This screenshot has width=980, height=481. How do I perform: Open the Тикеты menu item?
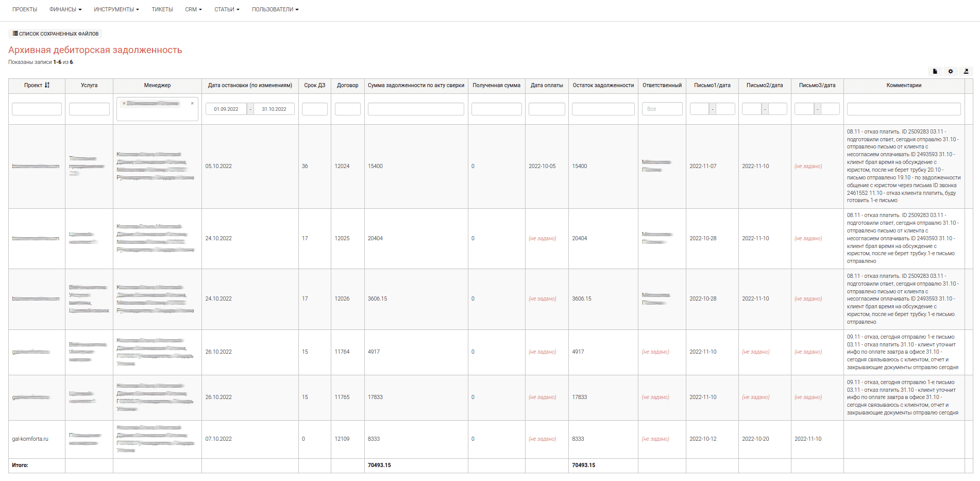(162, 10)
